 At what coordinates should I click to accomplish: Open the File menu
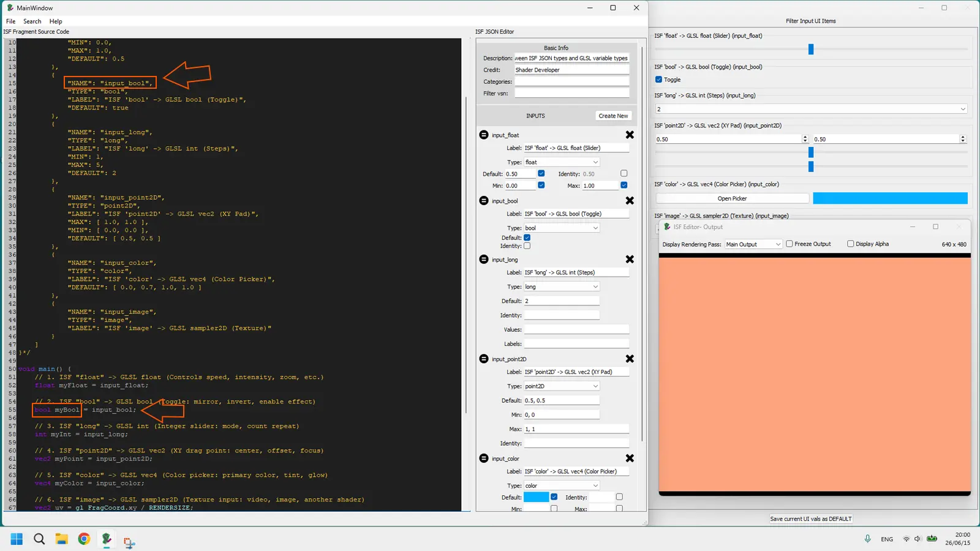[10, 21]
